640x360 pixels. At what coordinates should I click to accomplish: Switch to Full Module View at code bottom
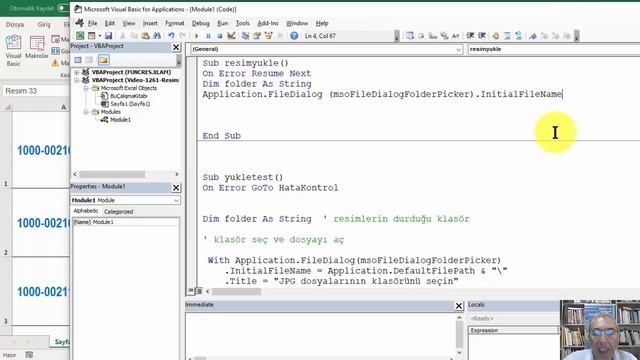(x=199, y=291)
